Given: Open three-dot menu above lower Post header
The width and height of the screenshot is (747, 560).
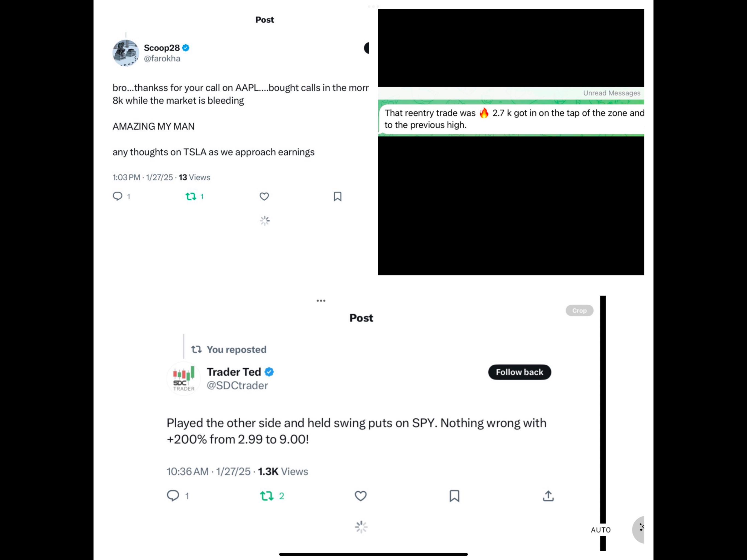Looking at the screenshot, I should tap(321, 301).
